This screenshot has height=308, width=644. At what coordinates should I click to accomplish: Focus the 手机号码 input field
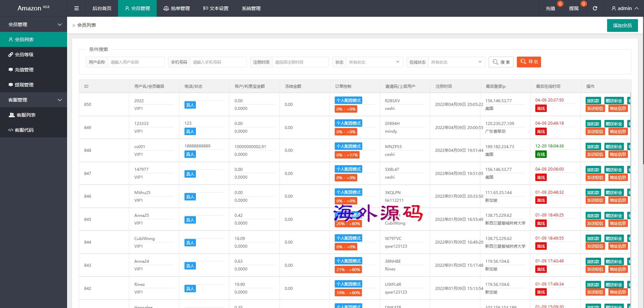(218, 62)
